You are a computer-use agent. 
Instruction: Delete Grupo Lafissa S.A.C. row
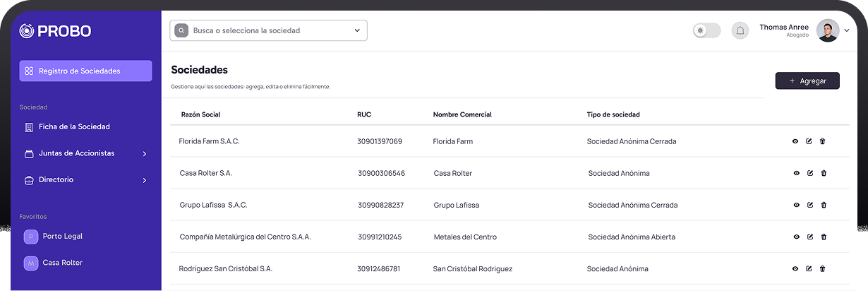point(824,205)
